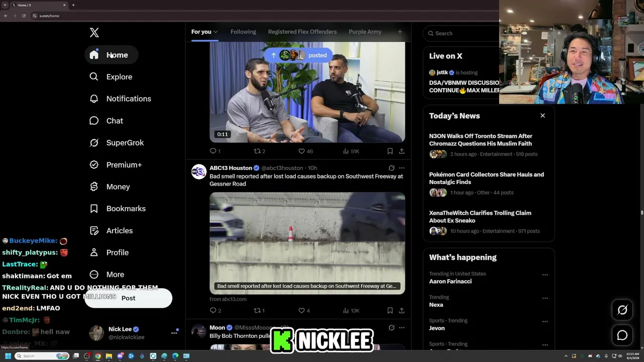Click the X logo in the sidebar
The image size is (644, 362).
pyautogui.click(x=94, y=33)
